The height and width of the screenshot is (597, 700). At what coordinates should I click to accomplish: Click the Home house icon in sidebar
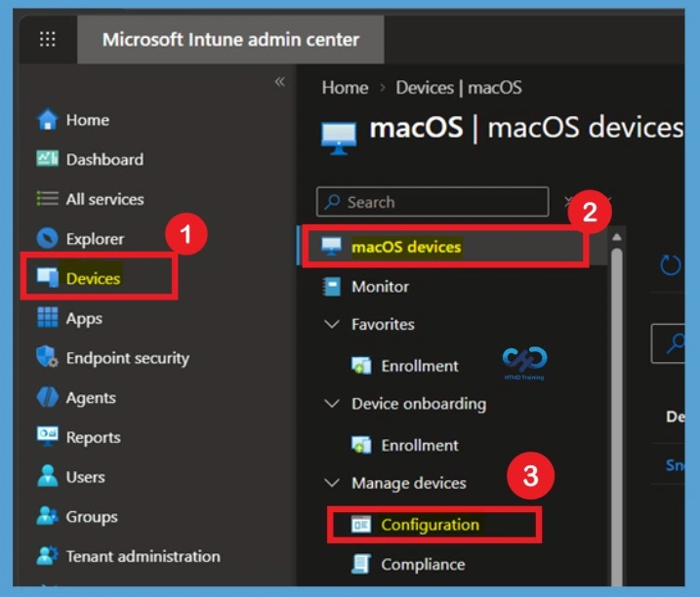click(47, 120)
